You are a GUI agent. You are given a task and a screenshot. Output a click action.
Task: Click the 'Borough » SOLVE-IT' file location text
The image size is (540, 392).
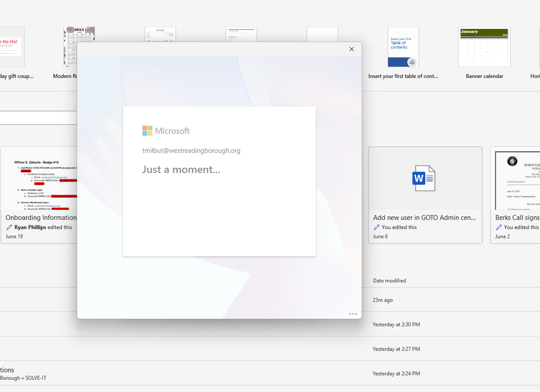coord(23,378)
